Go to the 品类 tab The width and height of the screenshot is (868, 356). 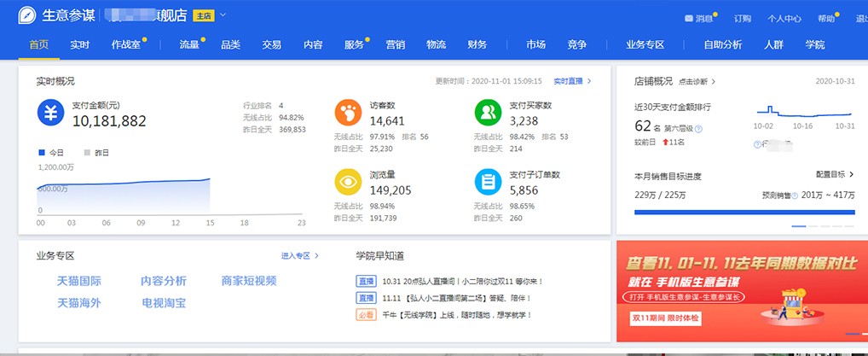[230, 45]
